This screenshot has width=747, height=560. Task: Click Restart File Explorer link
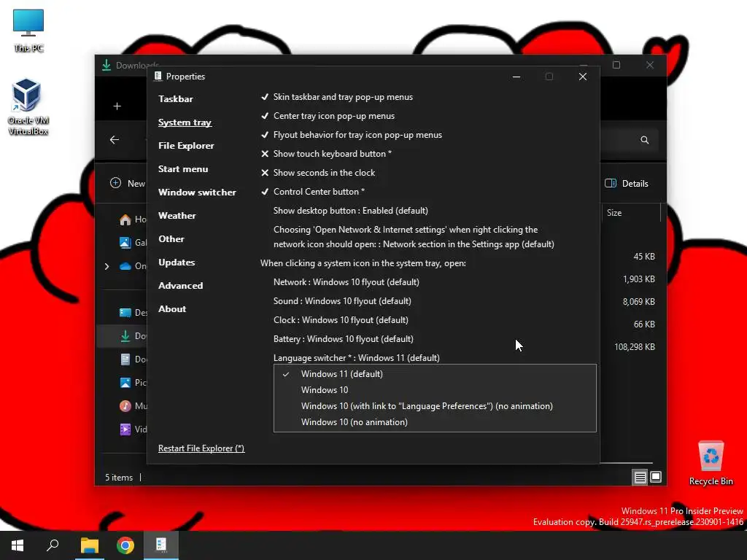coord(201,448)
